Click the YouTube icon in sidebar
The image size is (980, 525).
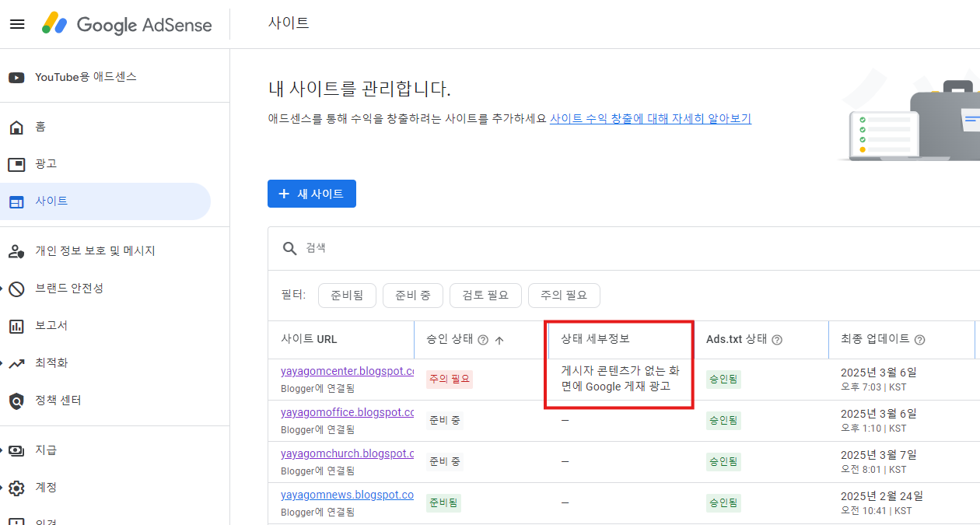click(x=16, y=77)
